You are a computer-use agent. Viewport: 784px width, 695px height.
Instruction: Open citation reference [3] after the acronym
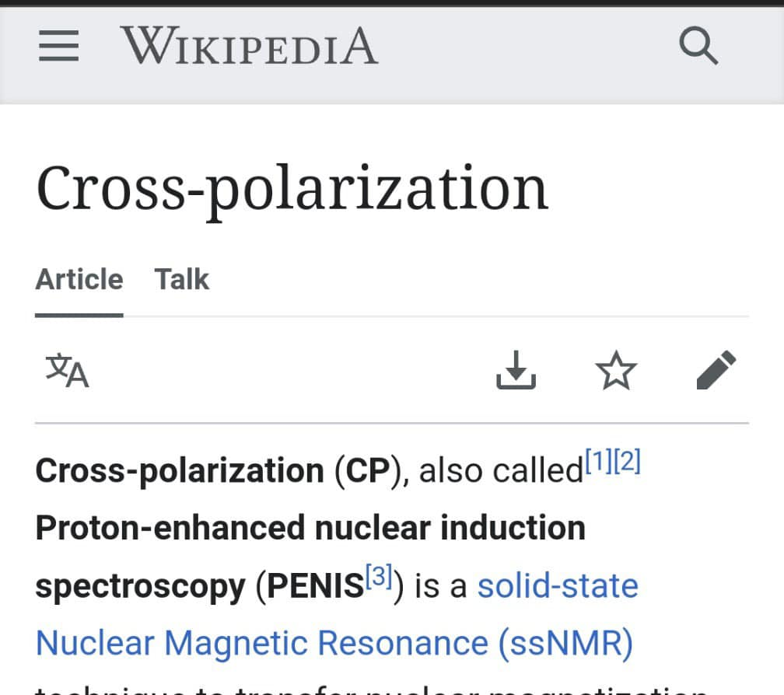pyautogui.click(x=379, y=576)
